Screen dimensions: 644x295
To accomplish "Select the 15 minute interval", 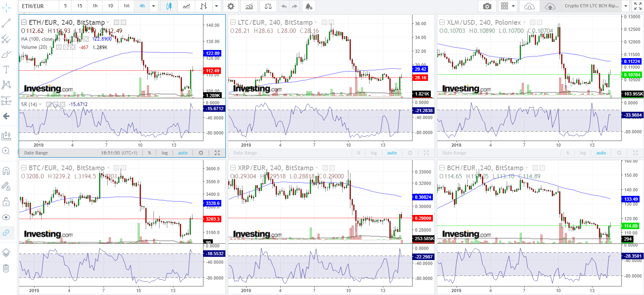I will coord(80,6).
